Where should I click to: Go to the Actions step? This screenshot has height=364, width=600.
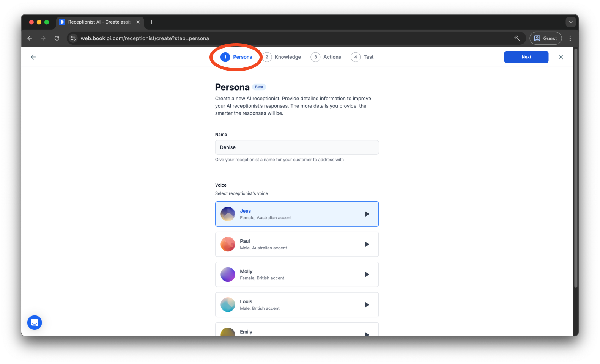point(326,57)
